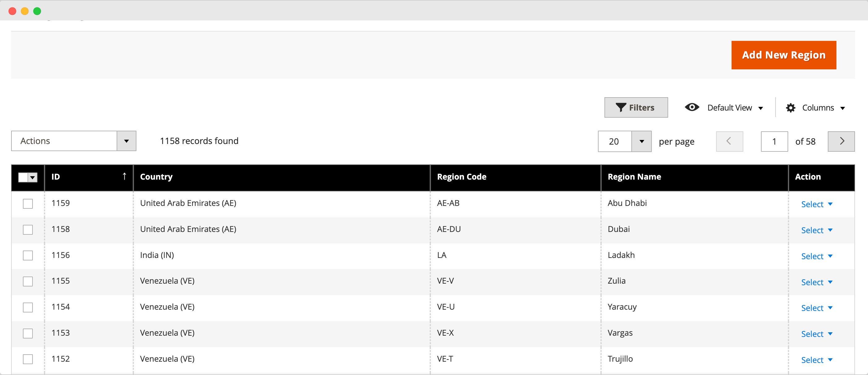
Task: Sort by the Region Name column header
Action: point(634,177)
